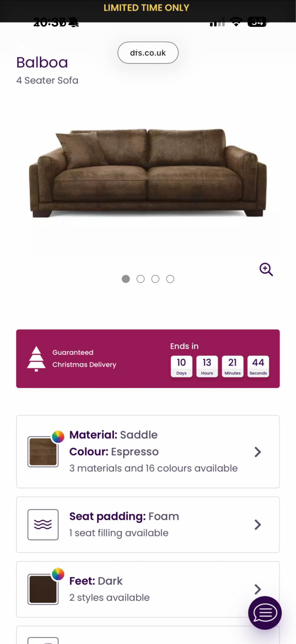The height and width of the screenshot is (644, 296).
Task: Click the LIMITED TIME ONLY banner
Action: point(148,8)
